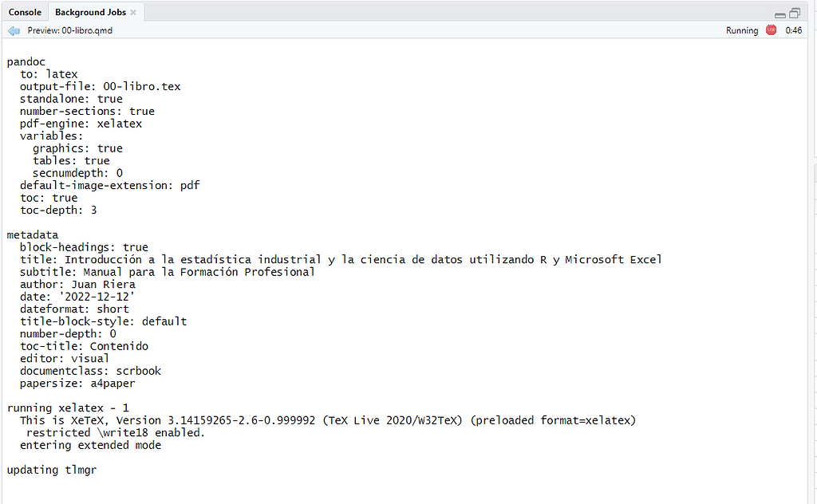Click the 'pdf-engine: xelatex' output line
Image resolution: width=817 pixels, height=504 pixels.
[x=81, y=124]
